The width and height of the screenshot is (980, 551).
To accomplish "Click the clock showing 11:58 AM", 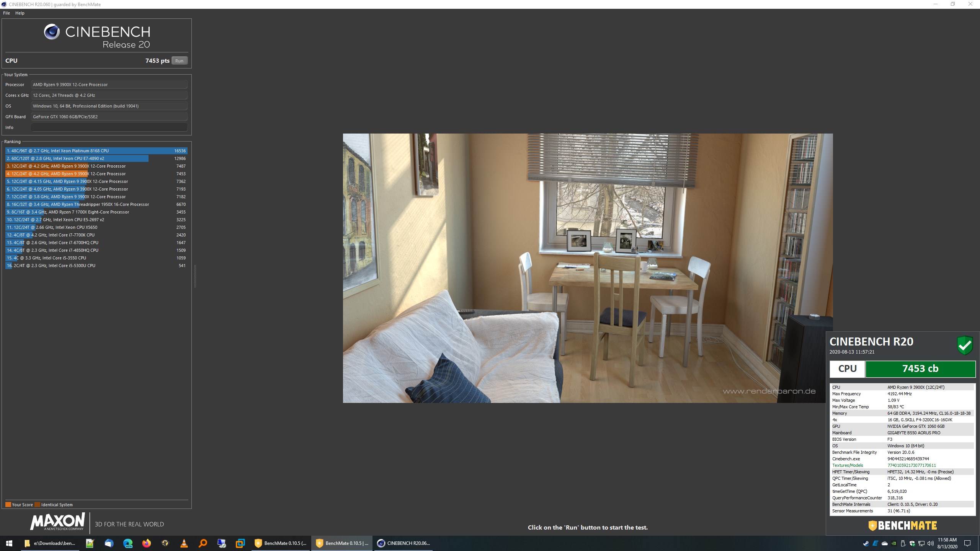I will point(947,543).
